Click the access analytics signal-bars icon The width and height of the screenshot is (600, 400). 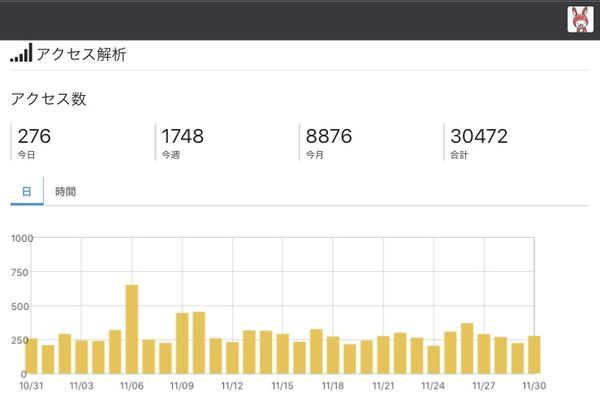point(21,53)
